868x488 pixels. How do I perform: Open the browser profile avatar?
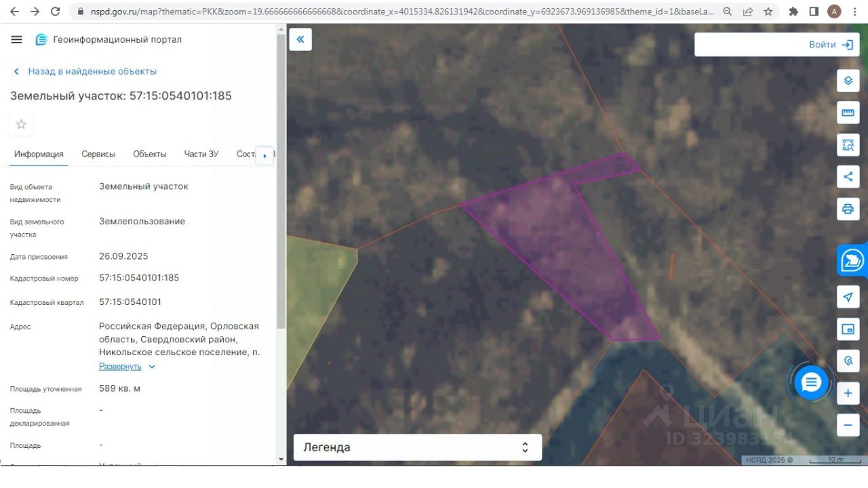coord(835,12)
